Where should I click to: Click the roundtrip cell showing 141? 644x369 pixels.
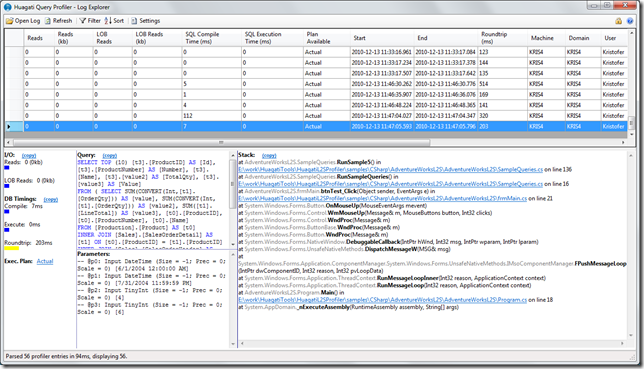(502, 105)
